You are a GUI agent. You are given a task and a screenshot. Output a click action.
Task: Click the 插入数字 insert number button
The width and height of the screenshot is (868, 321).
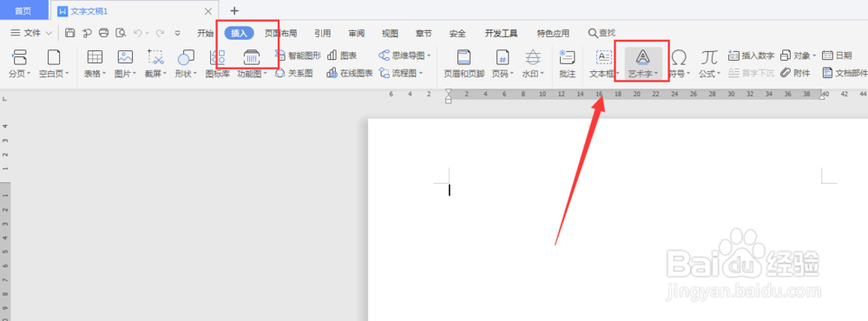[751, 56]
